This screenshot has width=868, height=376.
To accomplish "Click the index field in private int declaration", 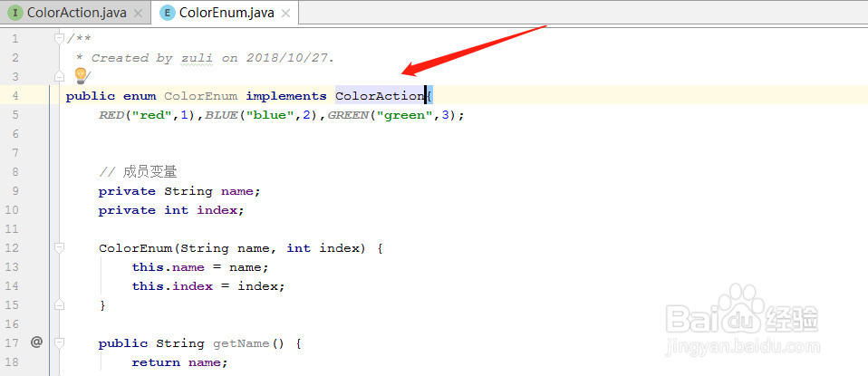I will tap(217, 210).
